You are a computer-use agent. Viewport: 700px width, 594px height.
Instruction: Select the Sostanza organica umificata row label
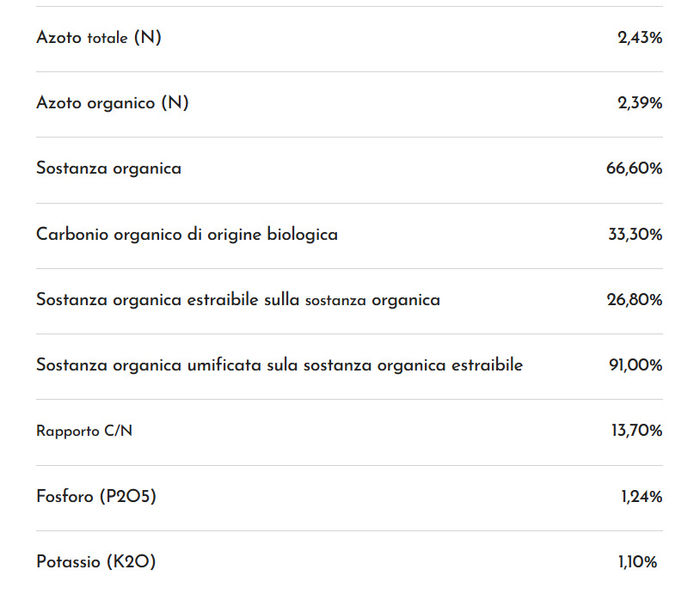[x=279, y=365]
